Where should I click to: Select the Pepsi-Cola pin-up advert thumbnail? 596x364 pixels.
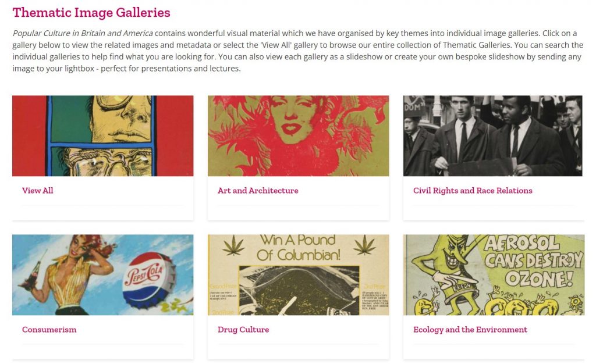102,274
